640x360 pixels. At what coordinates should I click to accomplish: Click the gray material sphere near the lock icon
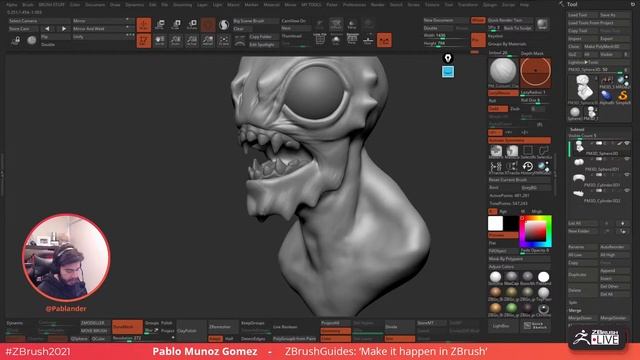tap(31, 40)
